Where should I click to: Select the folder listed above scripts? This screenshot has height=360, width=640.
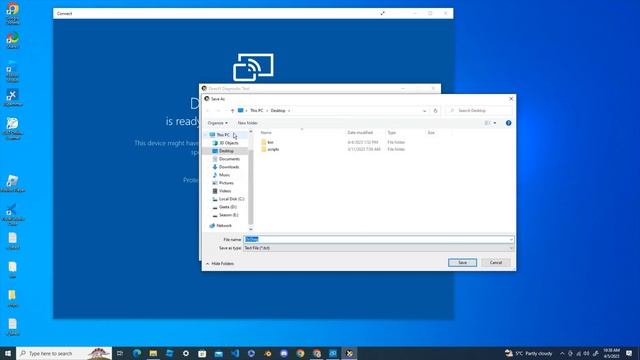click(270, 142)
